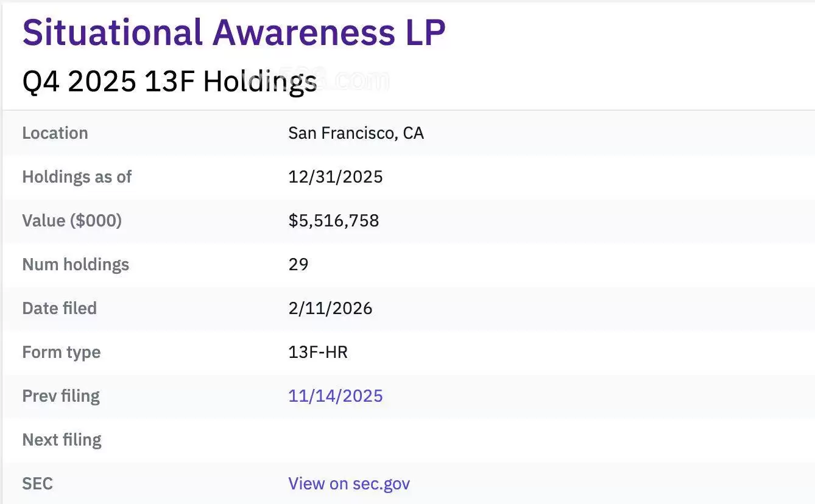Click the SEC row label
Screen dimensions: 815x504
point(37,484)
